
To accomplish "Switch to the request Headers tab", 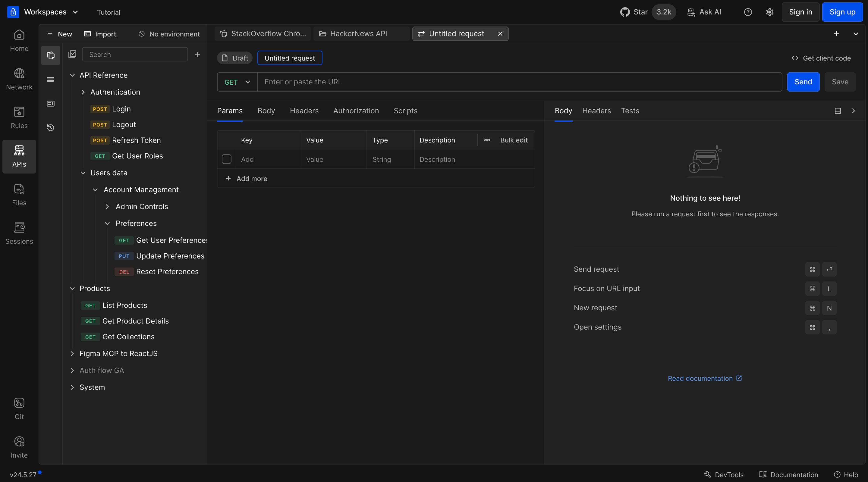I will (x=304, y=111).
